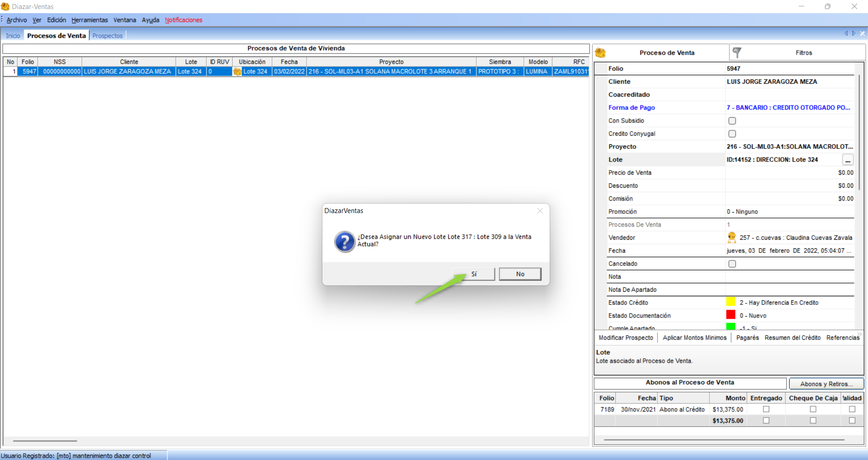Check the last column box for folio 7189
Image resolution: width=868 pixels, height=460 pixels.
click(852, 409)
